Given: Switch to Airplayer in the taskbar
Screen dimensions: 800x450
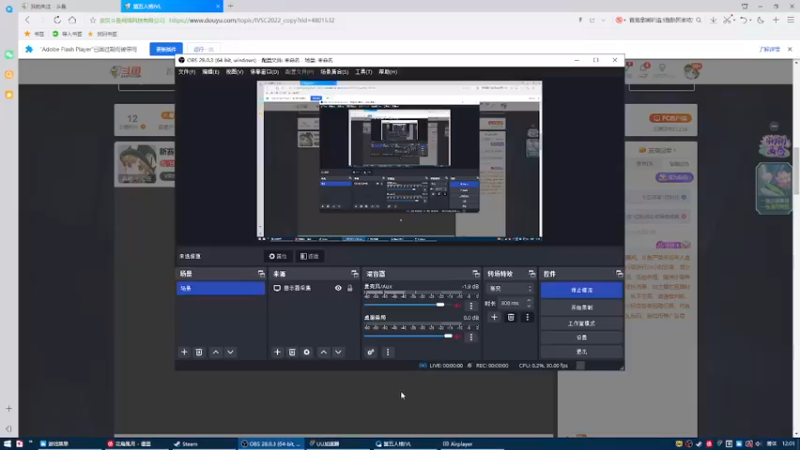Looking at the screenshot, I should (458, 444).
